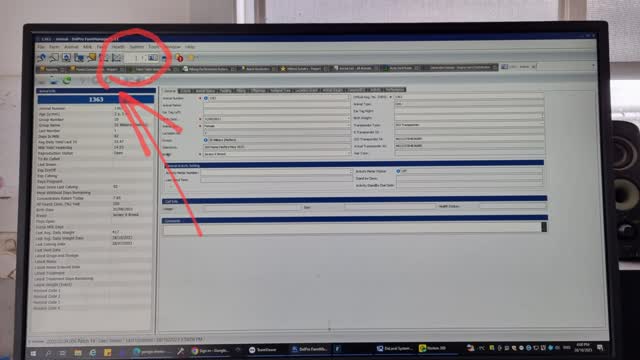Click the Animal Name input field
Screen dimensions: 640x360
(277, 105)
